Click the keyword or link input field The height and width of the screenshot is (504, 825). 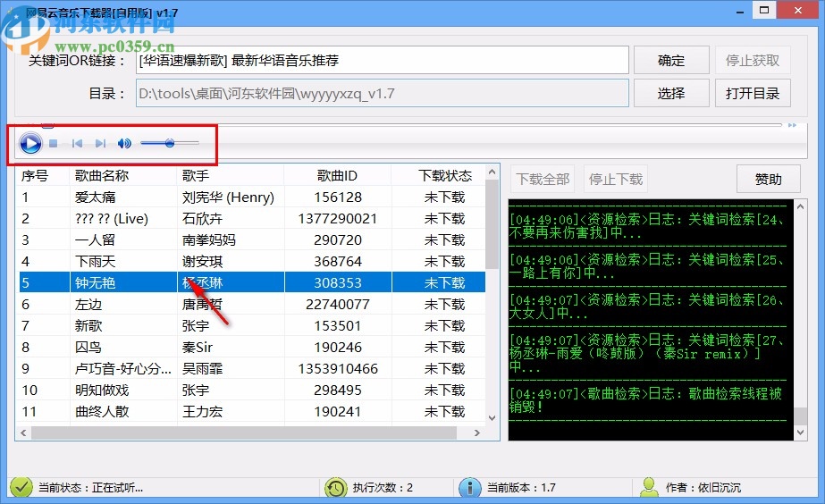(383, 61)
